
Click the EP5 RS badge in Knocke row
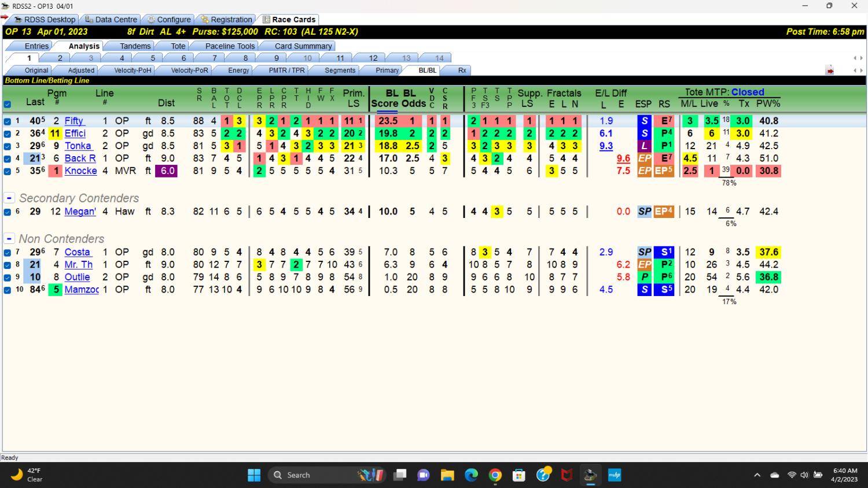(x=664, y=171)
